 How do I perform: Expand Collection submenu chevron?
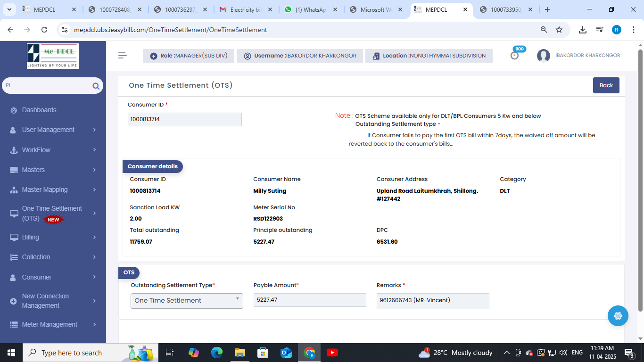[94, 257]
